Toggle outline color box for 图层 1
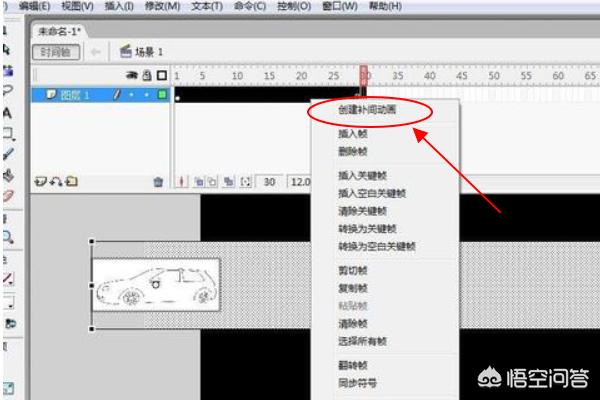The height and width of the screenshot is (400, 600). click(162, 95)
